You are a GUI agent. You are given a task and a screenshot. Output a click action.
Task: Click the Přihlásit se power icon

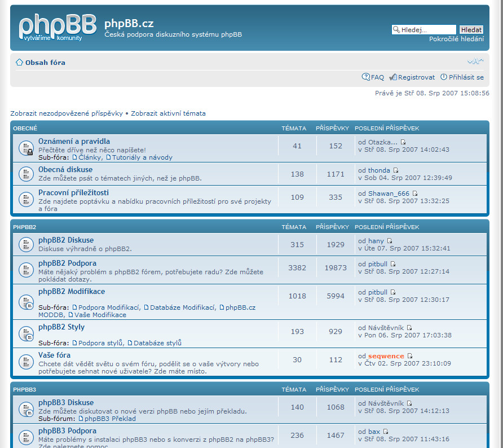[444, 77]
